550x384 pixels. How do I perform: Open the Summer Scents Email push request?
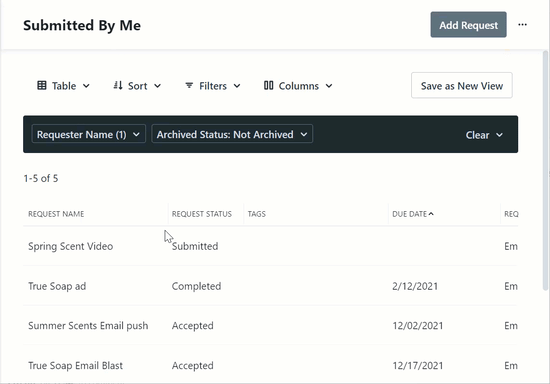pyautogui.click(x=88, y=326)
